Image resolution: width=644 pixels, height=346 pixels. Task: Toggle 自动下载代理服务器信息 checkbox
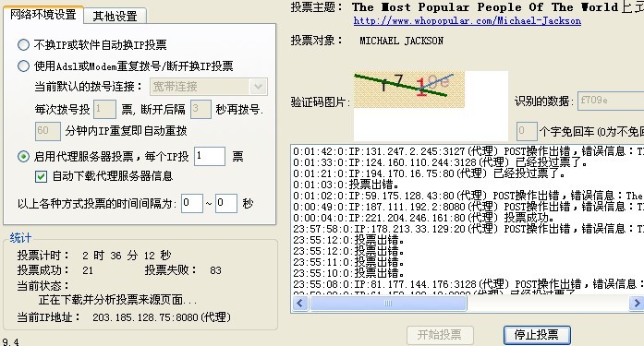[x=41, y=176]
